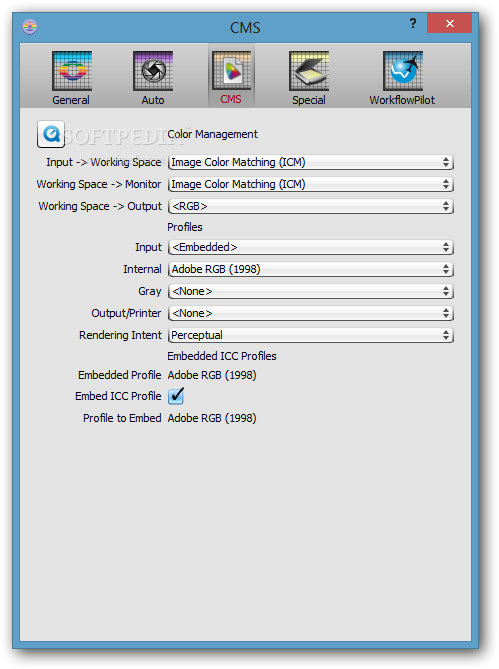Click the Embedded ICC Profiles heading
The image size is (499, 669).
click(x=222, y=356)
